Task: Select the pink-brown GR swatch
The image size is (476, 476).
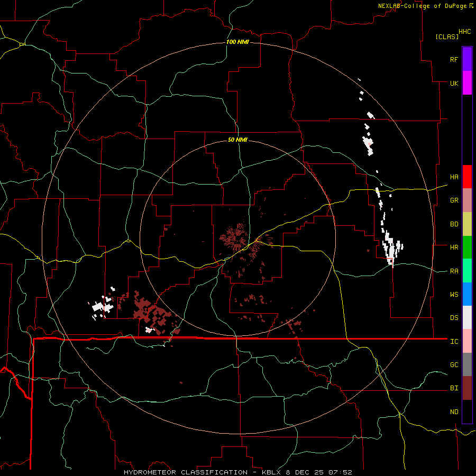Action: [467, 200]
